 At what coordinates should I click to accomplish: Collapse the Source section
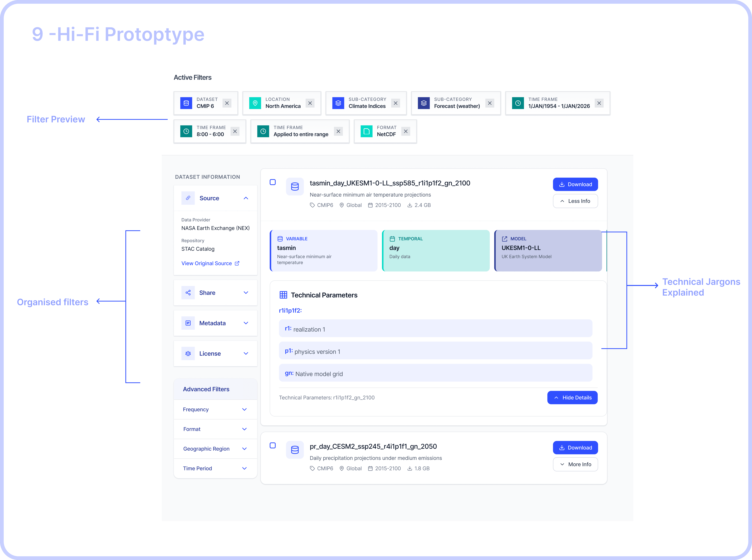click(x=246, y=198)
